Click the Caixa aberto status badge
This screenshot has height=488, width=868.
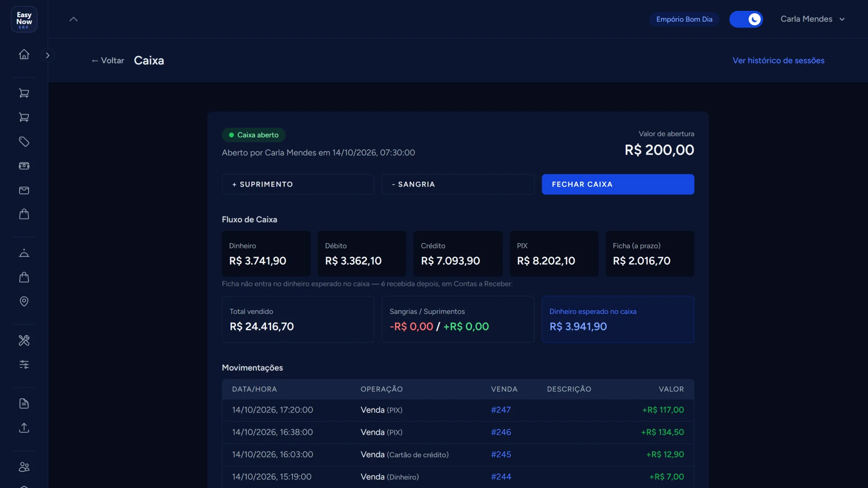click(253, 135)
